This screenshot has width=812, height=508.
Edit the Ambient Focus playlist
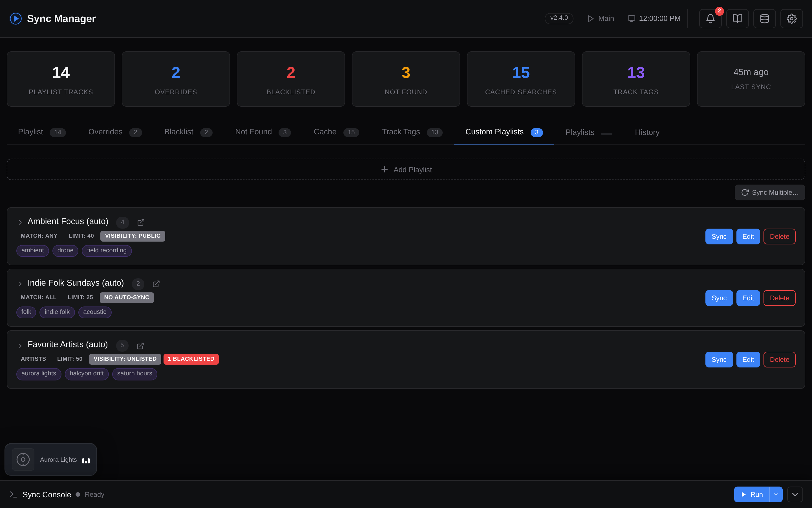pos(748,237)
